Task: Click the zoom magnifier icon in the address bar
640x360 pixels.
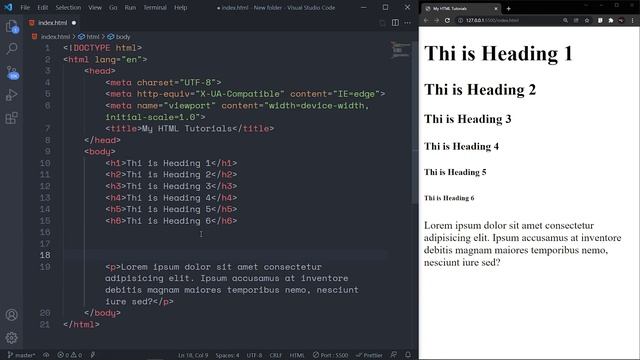Action: click(x=565, y=20)
